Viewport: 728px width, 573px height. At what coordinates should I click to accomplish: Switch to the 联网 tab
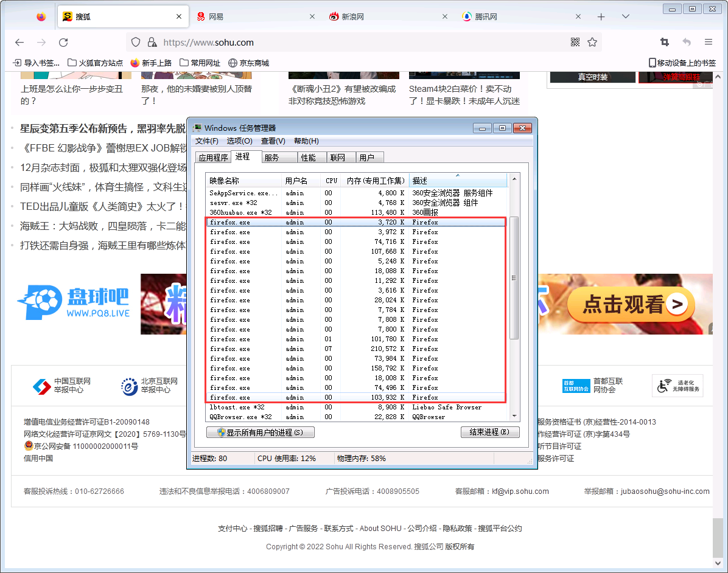point(341,158)
